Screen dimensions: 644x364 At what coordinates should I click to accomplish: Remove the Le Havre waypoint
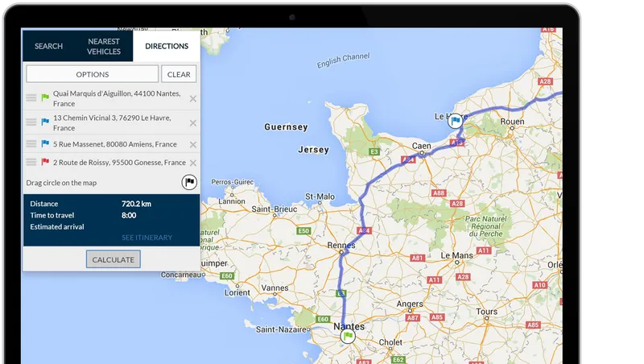192,123
